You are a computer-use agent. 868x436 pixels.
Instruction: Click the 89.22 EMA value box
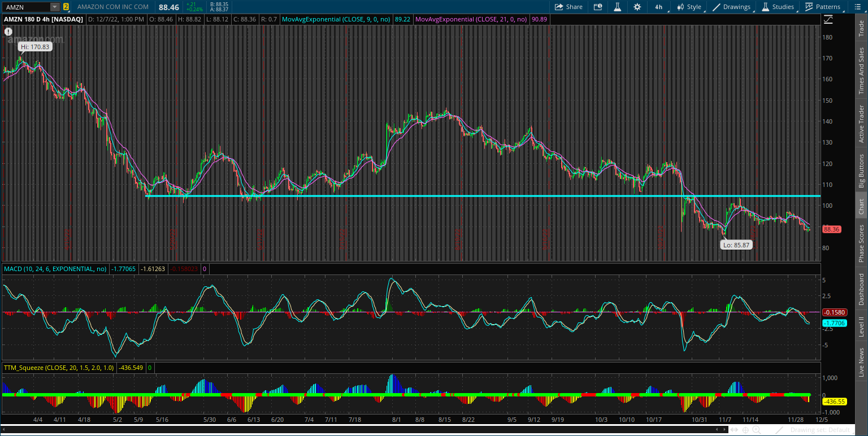402,19
